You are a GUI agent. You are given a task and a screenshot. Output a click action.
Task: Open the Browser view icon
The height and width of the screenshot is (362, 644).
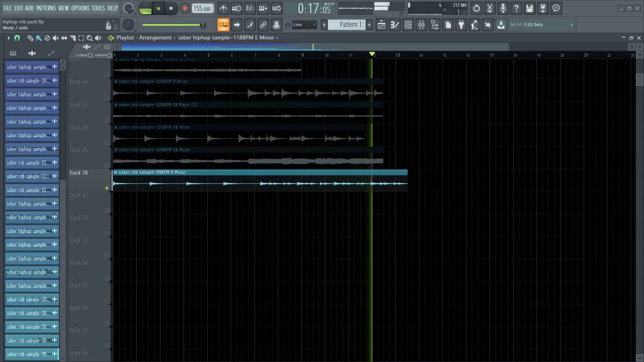coord(435,25)
